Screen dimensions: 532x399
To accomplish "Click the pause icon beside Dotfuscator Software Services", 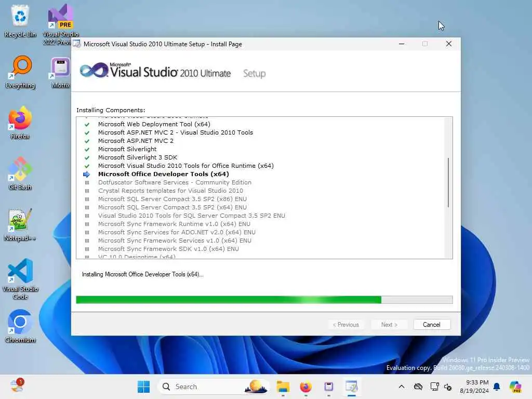I will [x=87, y=182].
